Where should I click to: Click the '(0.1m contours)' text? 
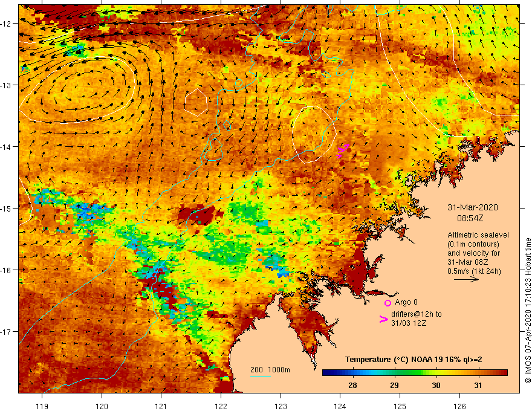[x=473, y=244]
